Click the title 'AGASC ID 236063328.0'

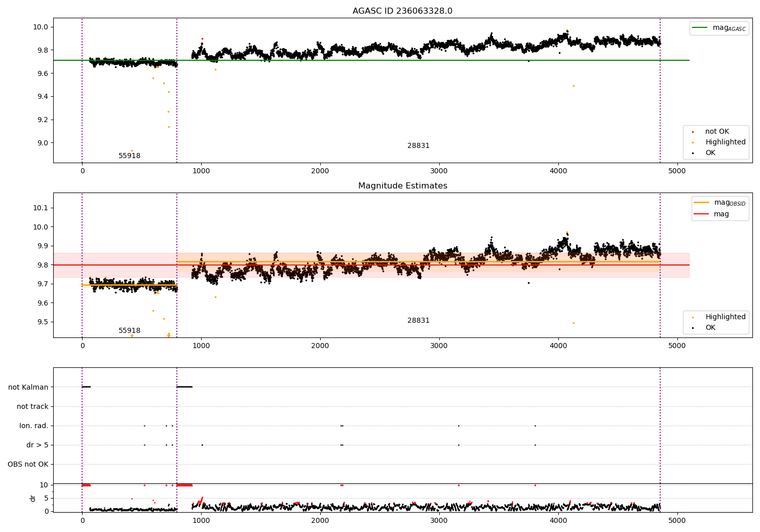402,11
